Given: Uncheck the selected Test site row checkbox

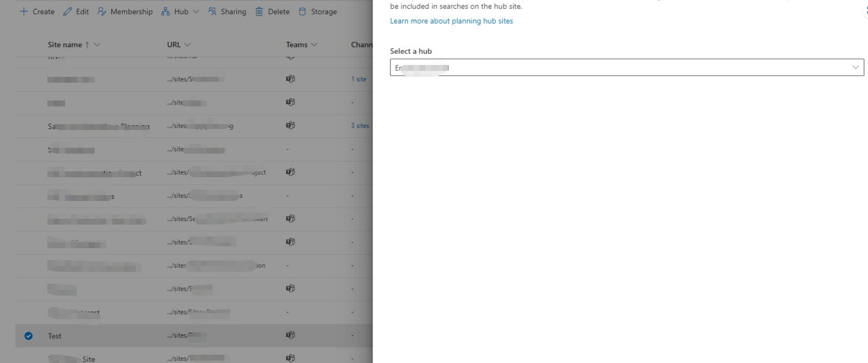Looking at the screenshot, I should 29,336.
